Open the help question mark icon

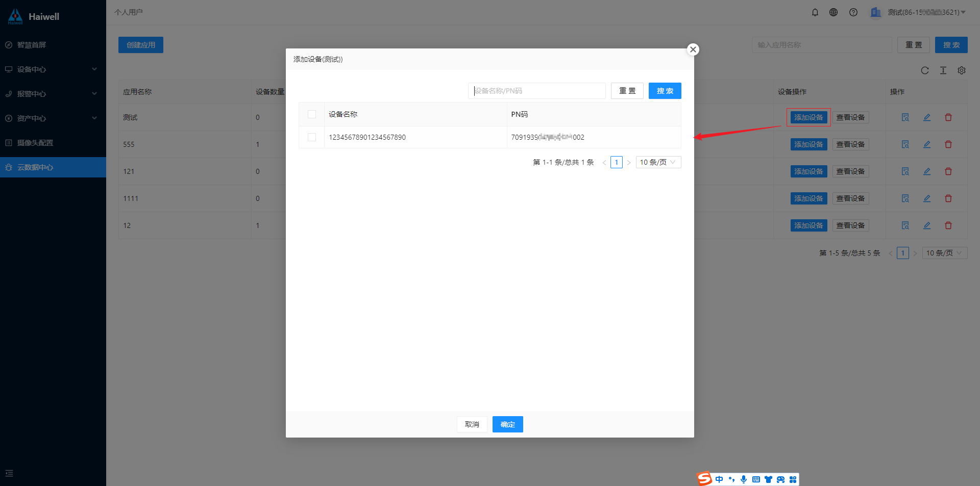(853, 12)
